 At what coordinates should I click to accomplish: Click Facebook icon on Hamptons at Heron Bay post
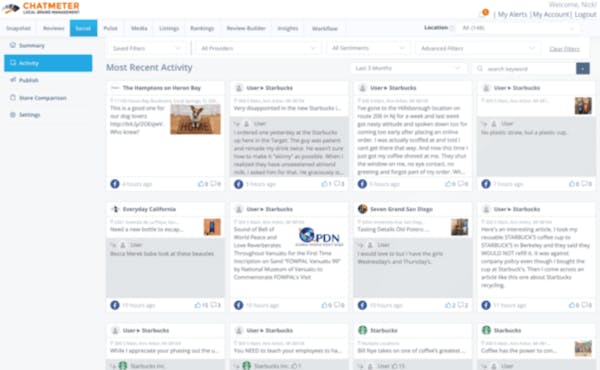(115, 184)
